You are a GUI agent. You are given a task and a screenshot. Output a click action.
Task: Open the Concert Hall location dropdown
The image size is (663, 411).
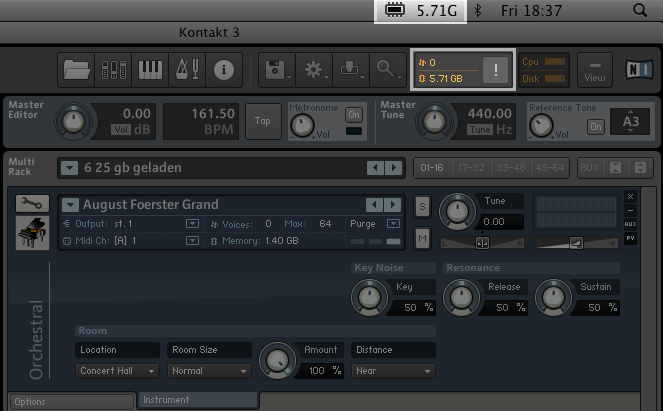pos(117,371)
